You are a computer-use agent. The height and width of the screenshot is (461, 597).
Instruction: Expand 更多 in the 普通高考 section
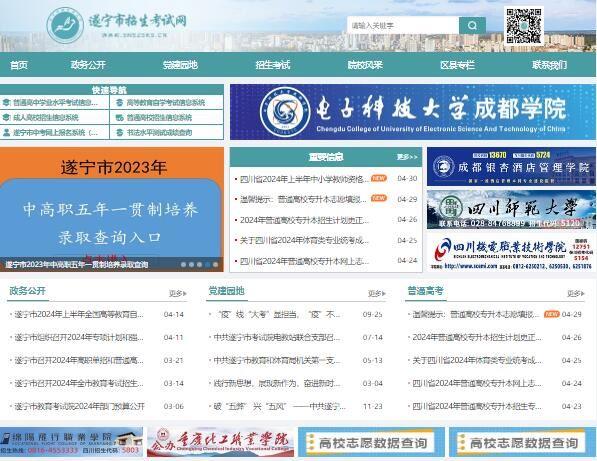click(576, 294)
